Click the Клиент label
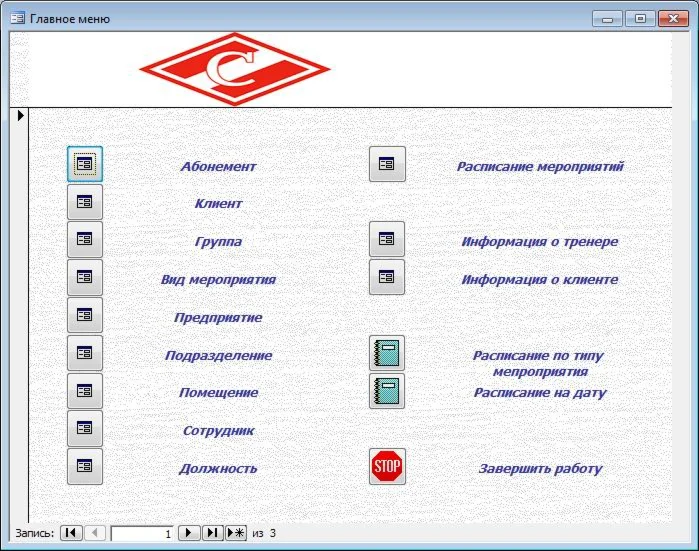This screenshot has height=551, width=699. tap(218, 204)
